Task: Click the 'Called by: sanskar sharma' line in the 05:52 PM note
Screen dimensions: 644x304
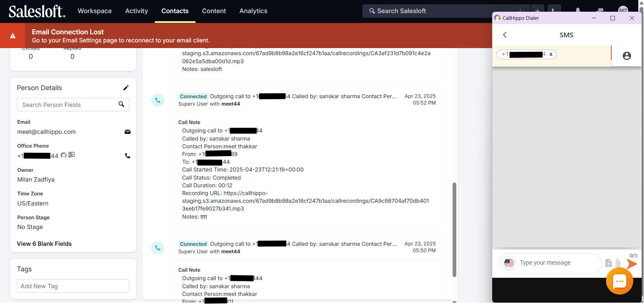Action: [216, 139]
